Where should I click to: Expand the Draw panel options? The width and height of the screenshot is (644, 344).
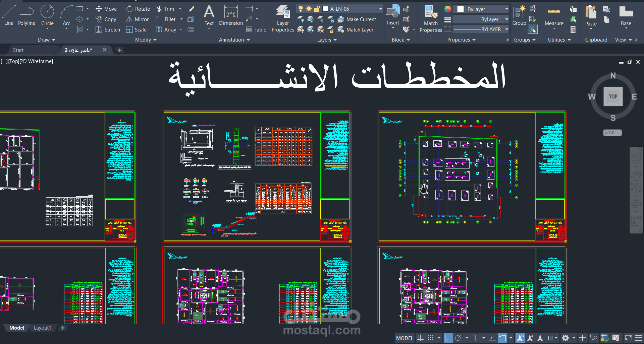pyautogui.click(x=46, y=40)
